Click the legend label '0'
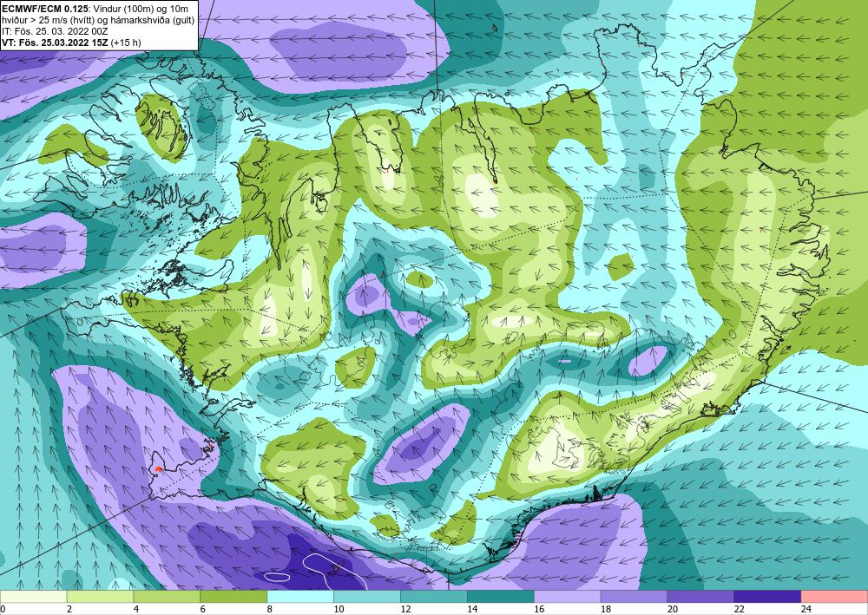This screenshot has width=868, height=615. [3, 609]
